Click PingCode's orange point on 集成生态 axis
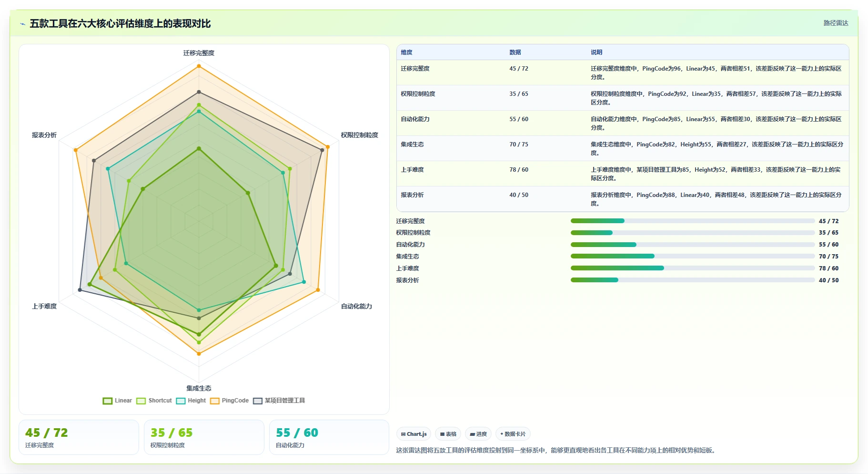Viewport: 868px width, 474px height. pos(199,353)
